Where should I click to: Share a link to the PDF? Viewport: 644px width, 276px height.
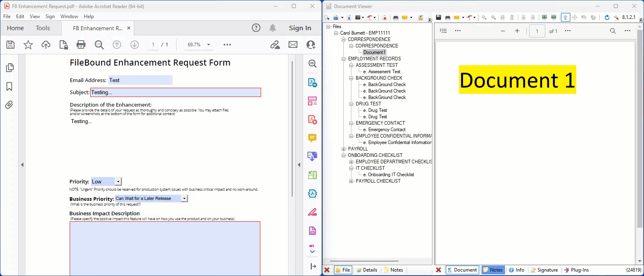point(275,45)
